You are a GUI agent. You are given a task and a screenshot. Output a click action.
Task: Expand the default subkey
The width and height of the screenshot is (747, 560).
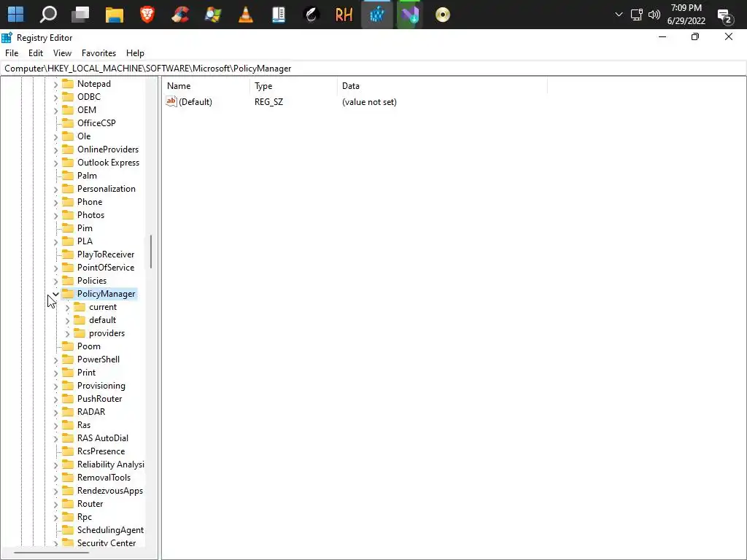(67, 321)
